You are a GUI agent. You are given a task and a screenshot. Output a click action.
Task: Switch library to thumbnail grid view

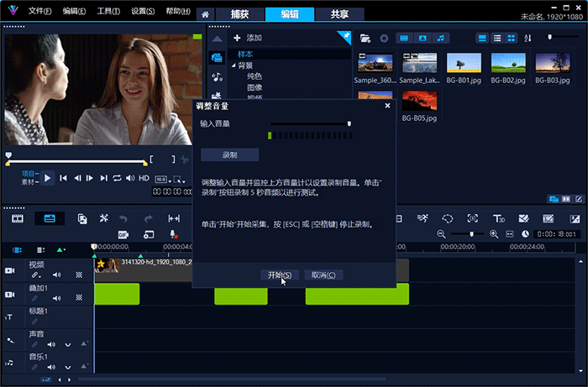(511, 39)
